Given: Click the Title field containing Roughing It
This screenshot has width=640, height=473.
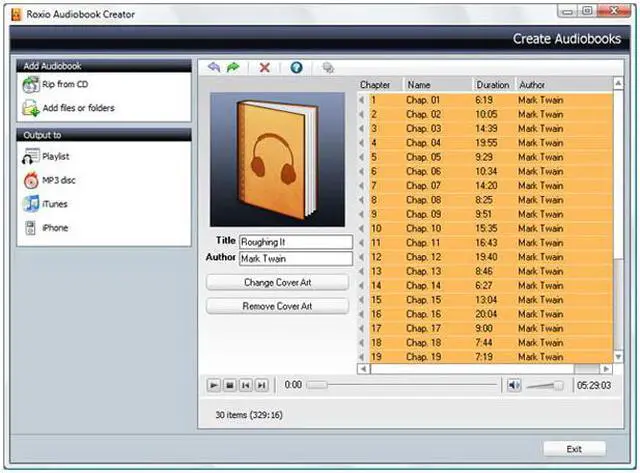Looking at the screenshot, I should click(x=295, y=242).
